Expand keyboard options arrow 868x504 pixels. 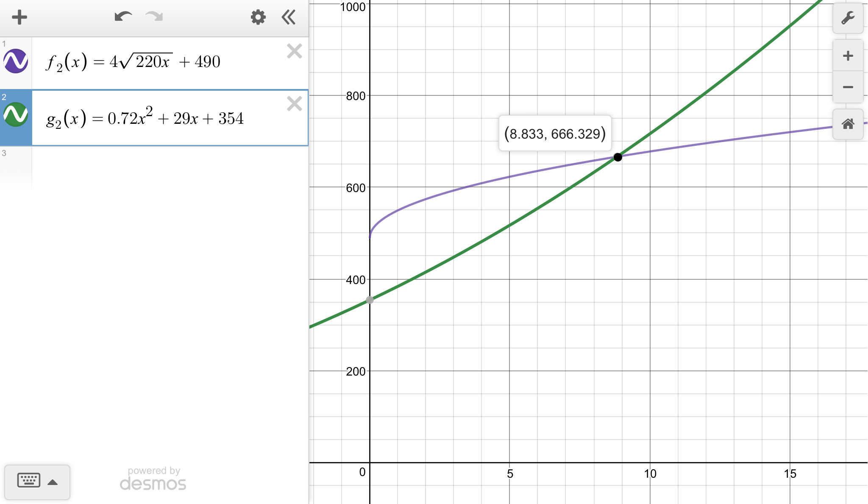pyautogui.click(x=53, y=482)
